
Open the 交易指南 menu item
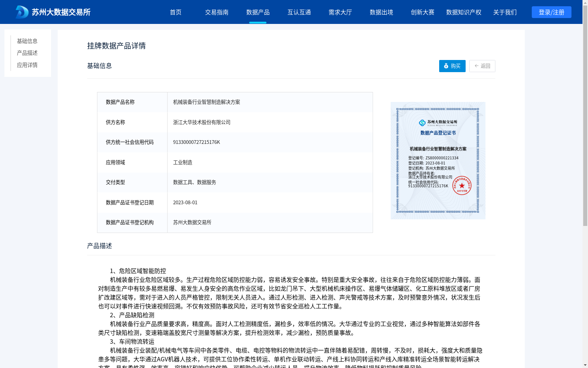pyautogui.click(x=217, y=12)
